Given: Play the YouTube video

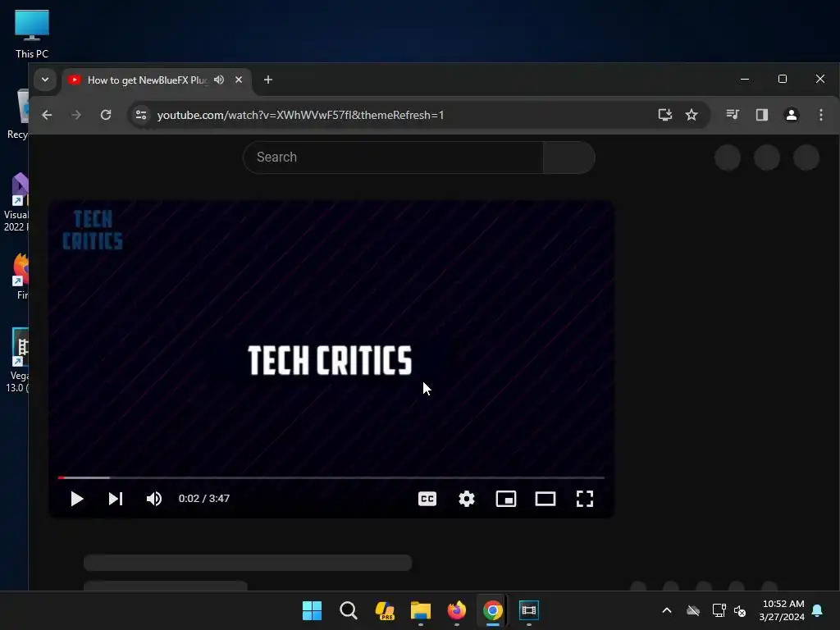Looking at the screenshot, I should click(76, 499).
